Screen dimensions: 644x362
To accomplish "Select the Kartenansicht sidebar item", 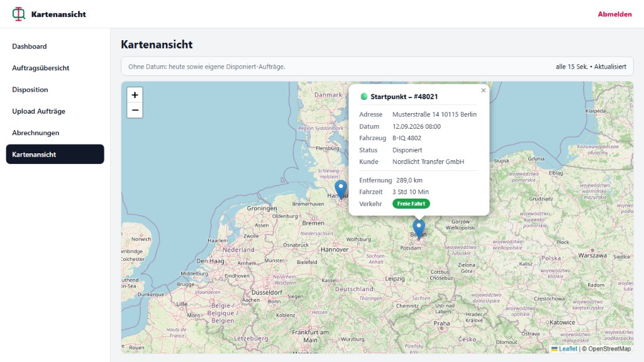I will click(x=55, y=155).
